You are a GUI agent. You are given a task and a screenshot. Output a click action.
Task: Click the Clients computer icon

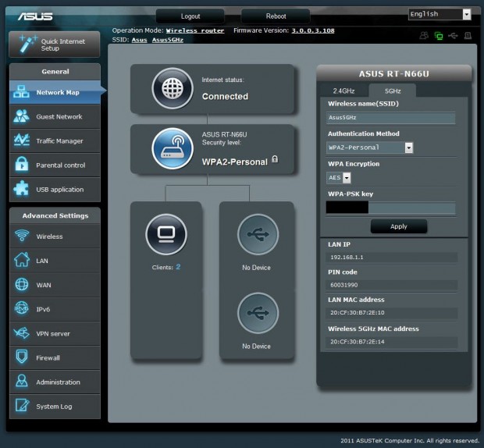tap(166, 234)
